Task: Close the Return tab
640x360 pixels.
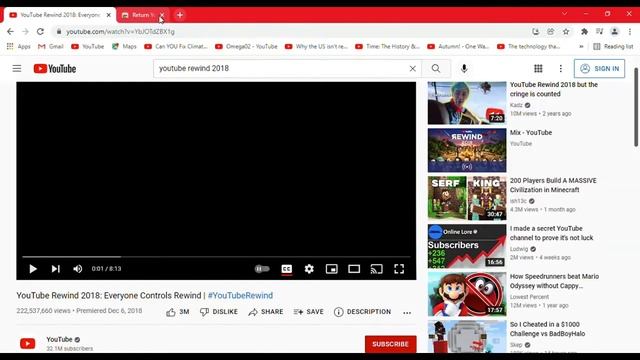Action: [162, 15]
